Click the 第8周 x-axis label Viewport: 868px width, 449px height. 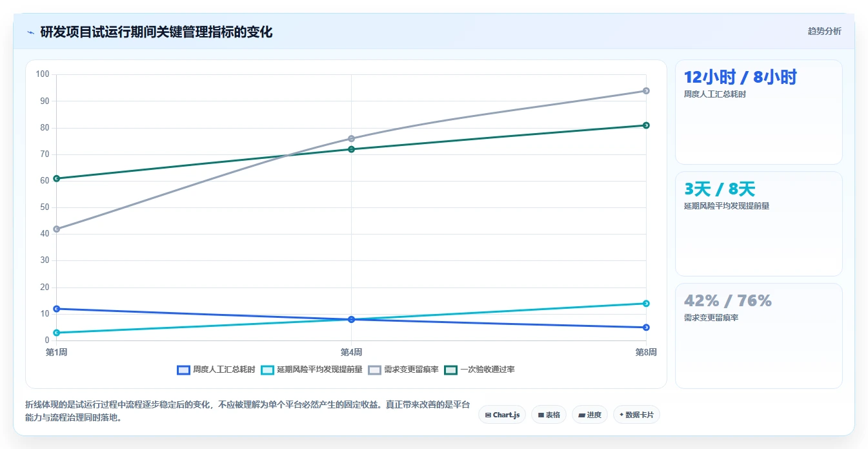[x=646, y=352]
